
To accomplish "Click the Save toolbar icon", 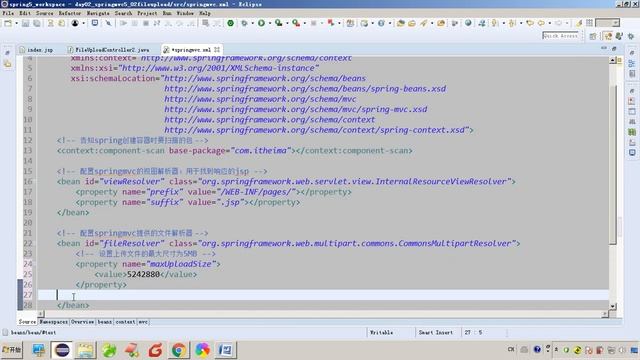I will click(25, 23).
